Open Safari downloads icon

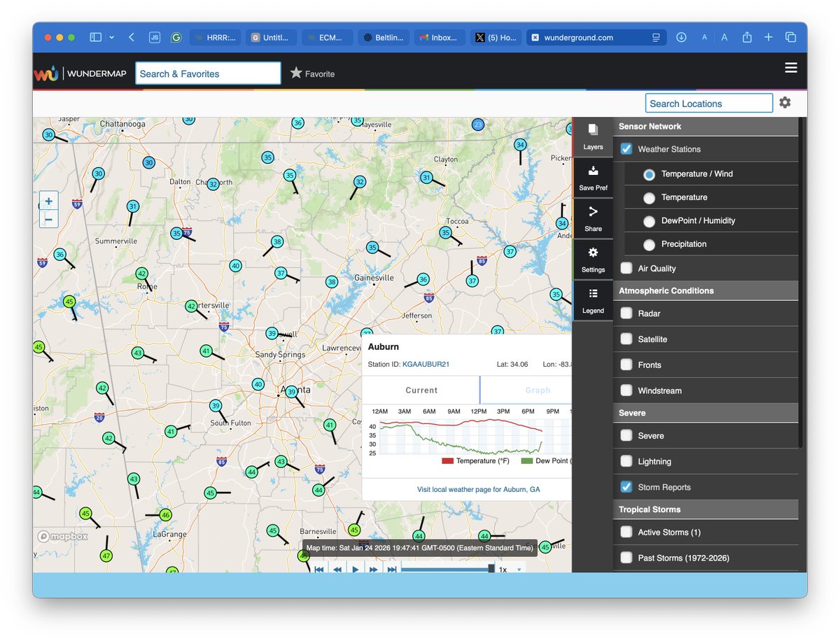681,37
